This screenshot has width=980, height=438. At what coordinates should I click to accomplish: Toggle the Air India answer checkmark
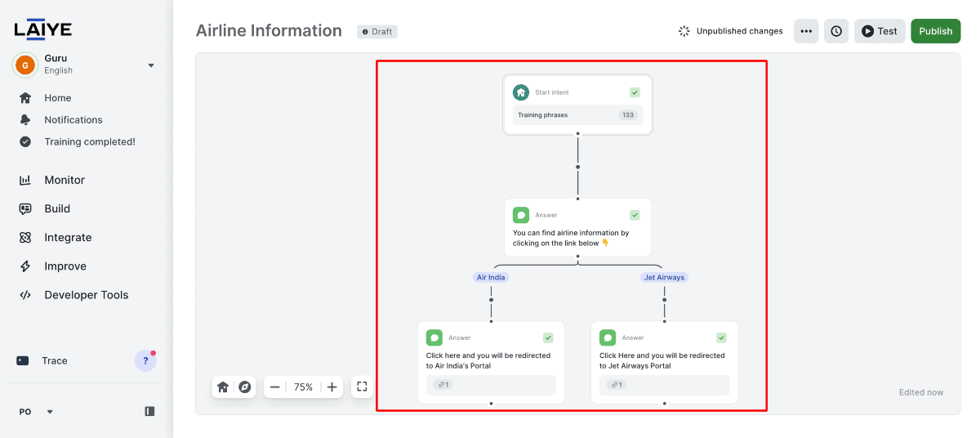click(548, 337)
